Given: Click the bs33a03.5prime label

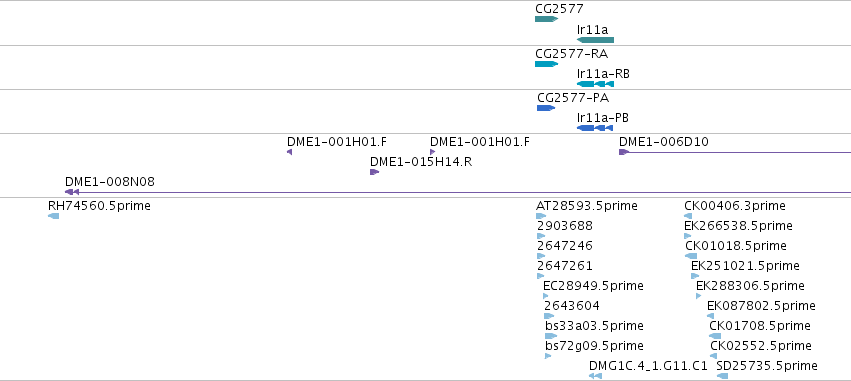Looking at the screenshot, I should coord(594,326).
